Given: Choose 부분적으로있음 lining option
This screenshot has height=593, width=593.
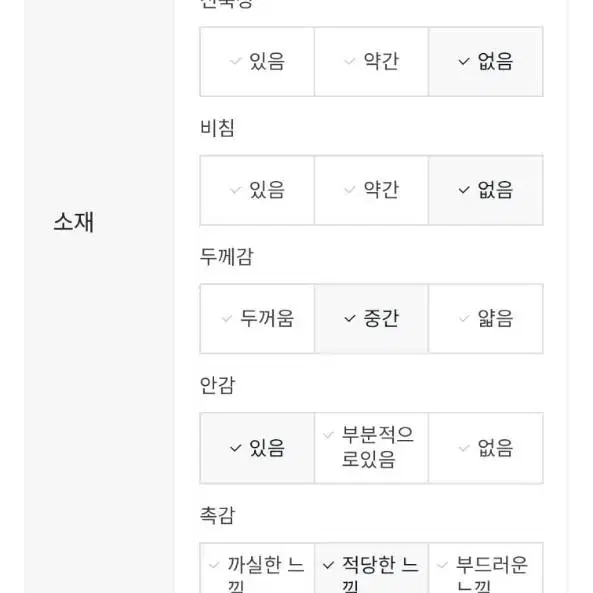Looking at the screenshot, I should tap(371, 448).
